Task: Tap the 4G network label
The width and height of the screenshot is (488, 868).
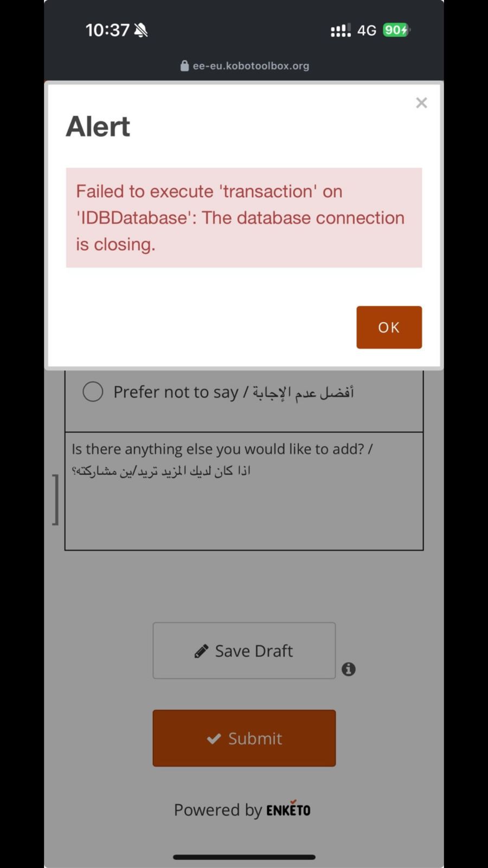Action: 367,30
